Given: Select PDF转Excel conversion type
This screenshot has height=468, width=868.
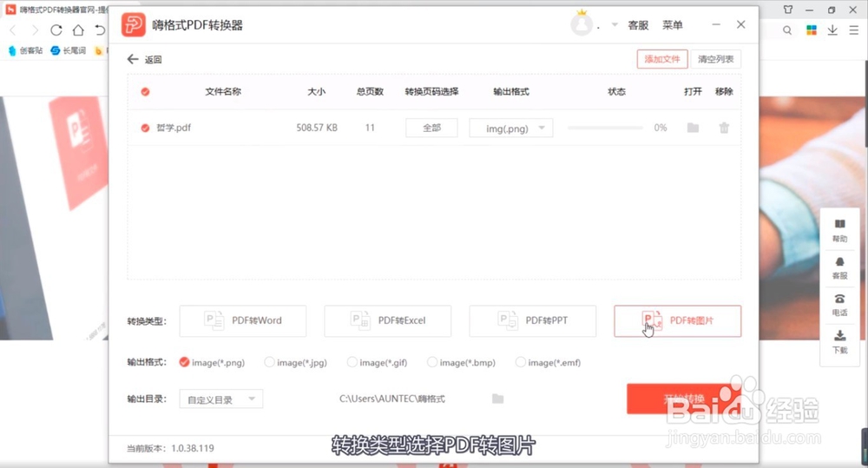Looking at the screenshot, I should tap(387, 320).
